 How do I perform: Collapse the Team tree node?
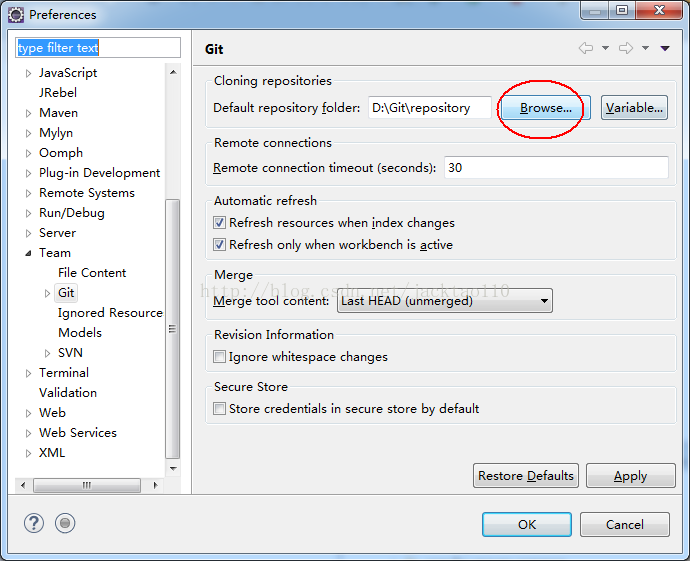[29, 253]
